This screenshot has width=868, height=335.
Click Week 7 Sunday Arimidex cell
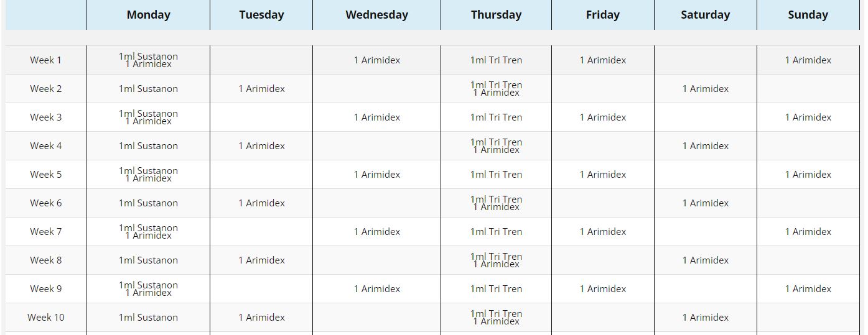808,232
